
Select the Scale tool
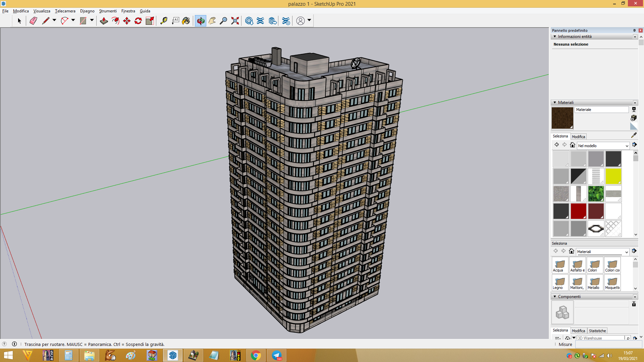(150, 21)
